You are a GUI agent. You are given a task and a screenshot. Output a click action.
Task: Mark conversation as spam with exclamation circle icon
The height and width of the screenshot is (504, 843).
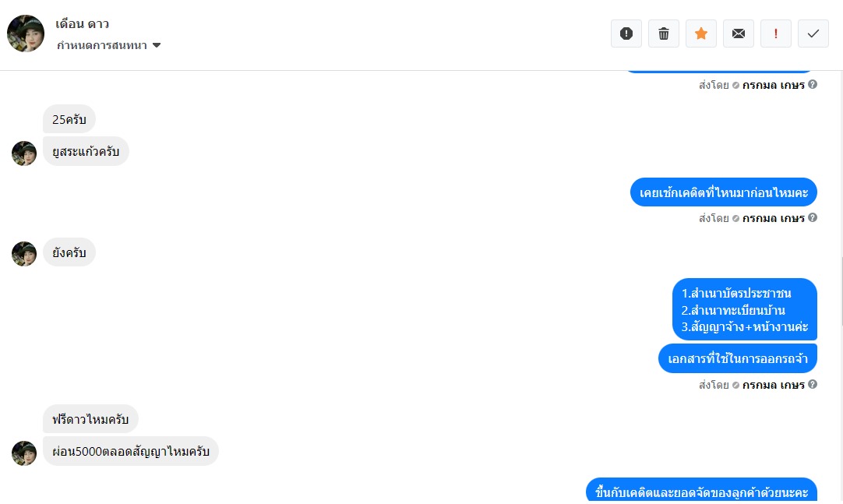click(x=626, y=33)
